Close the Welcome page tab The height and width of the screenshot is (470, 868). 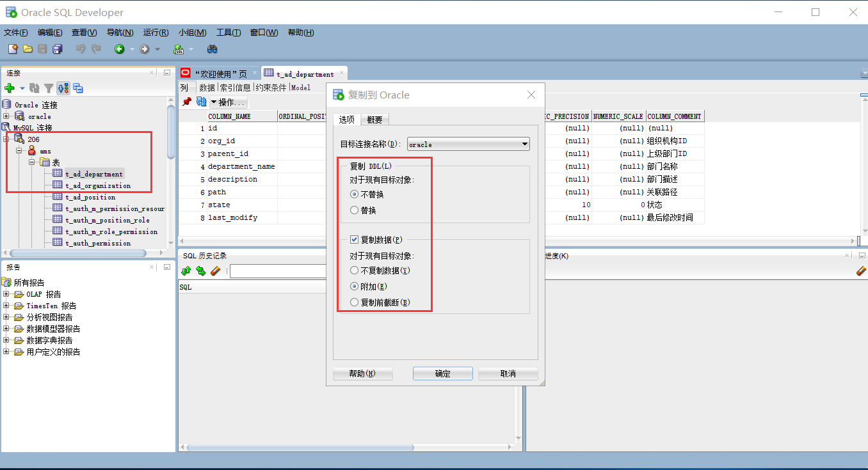[x=253, y=74]
